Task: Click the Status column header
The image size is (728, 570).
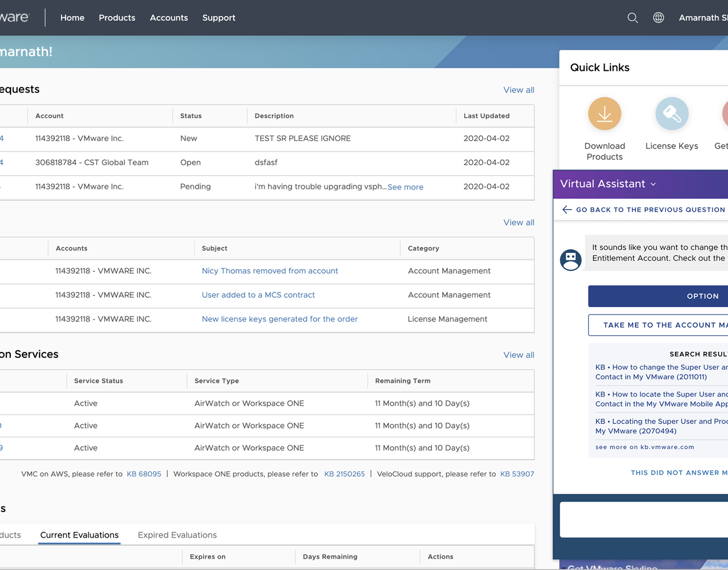Action: pyautogui.click(x=190, y=116)
